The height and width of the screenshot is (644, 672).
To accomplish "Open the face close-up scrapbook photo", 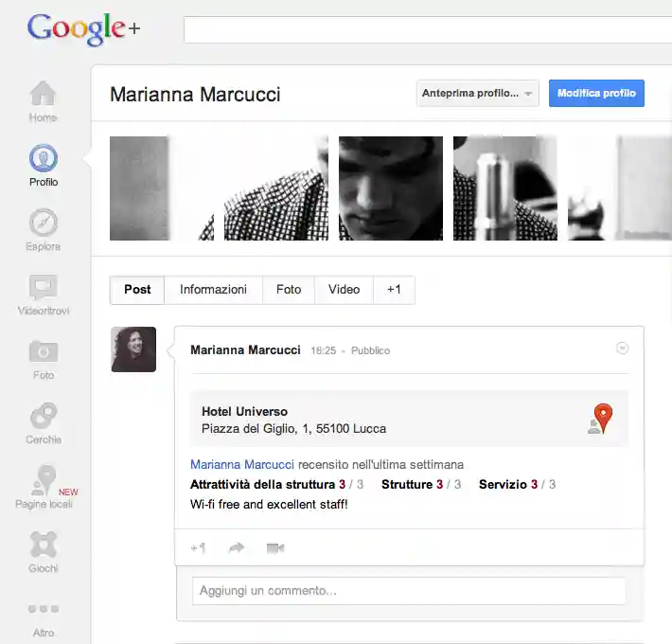I will pos(391,188).
